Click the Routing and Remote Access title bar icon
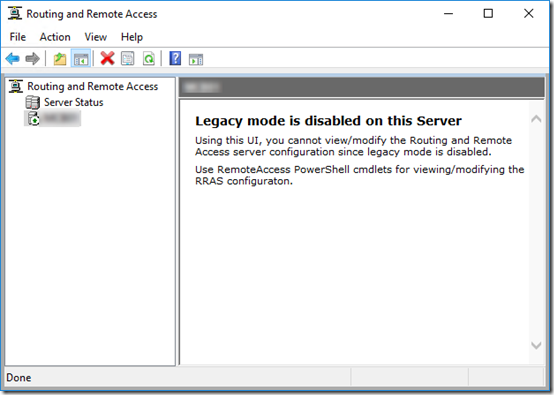The width and height of the screenshot is (554, 395). click(x=15, y=13)
